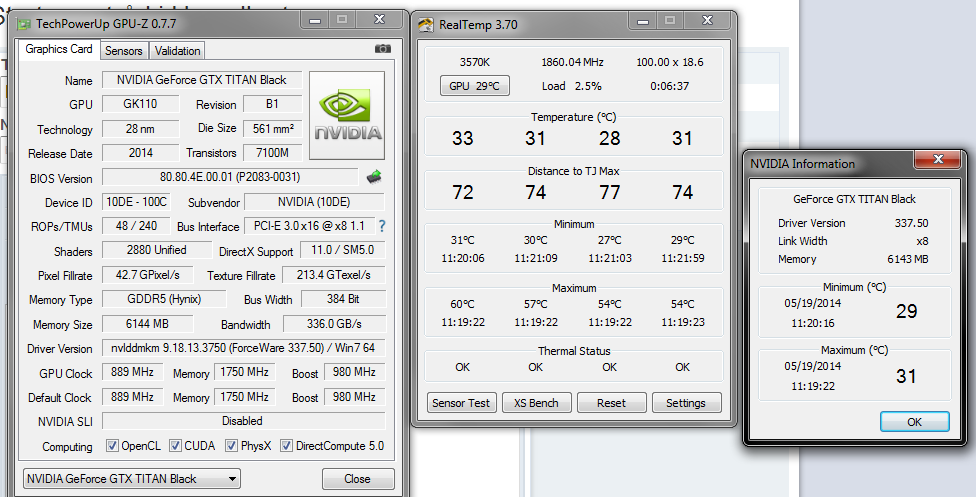Click Driver Version 337.50 in NVIDIA Information
976x497 pixels.
tap(911, 223)
